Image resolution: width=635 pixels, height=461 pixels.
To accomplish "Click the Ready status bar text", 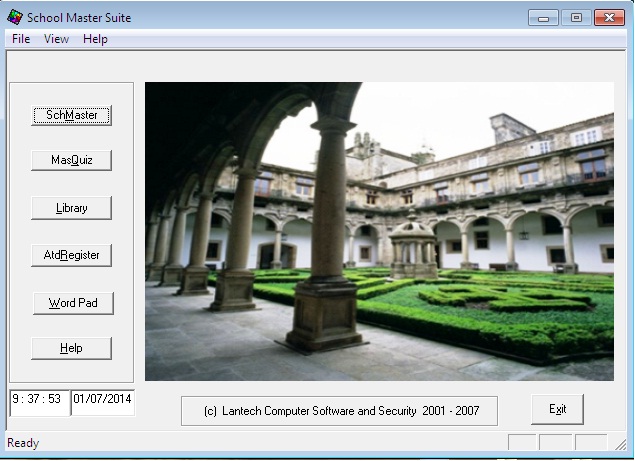I will pyautogui.click(x=23, y=443).
